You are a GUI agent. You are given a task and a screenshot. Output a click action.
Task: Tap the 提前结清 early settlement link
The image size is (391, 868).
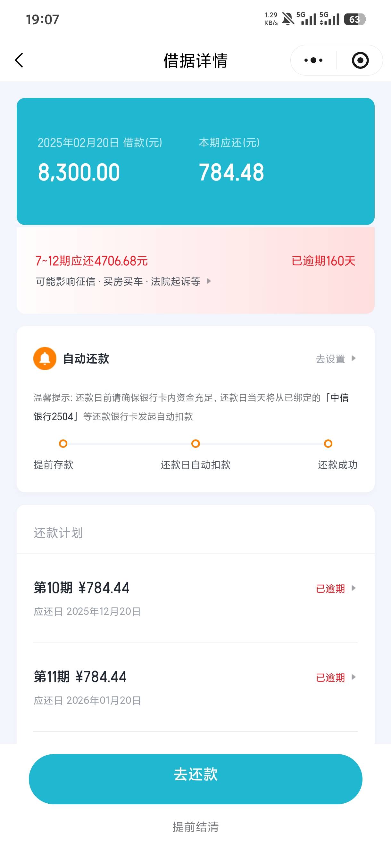click(x=196, y=827)
